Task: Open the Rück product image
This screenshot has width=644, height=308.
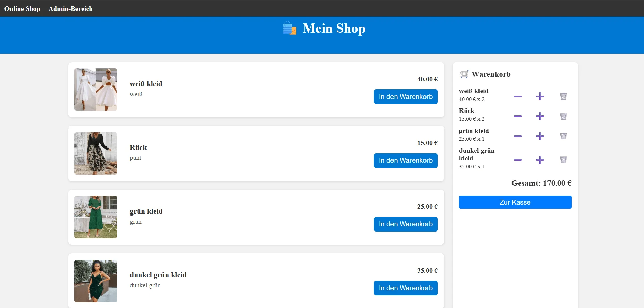Action: point(95,154)
